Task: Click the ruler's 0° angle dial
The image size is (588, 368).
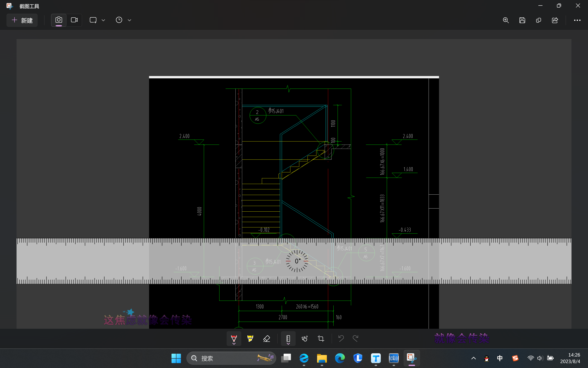Action: (297, 261)
